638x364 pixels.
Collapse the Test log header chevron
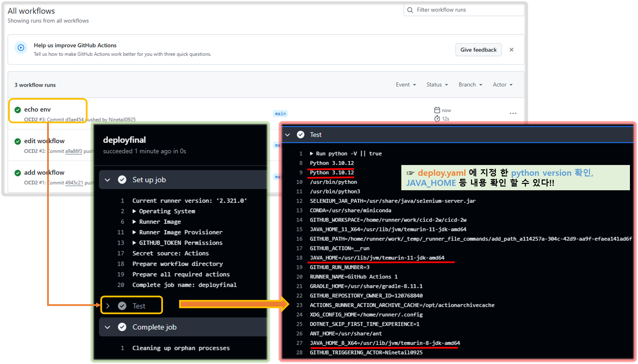pyautogui.click(x=288, y=135)
